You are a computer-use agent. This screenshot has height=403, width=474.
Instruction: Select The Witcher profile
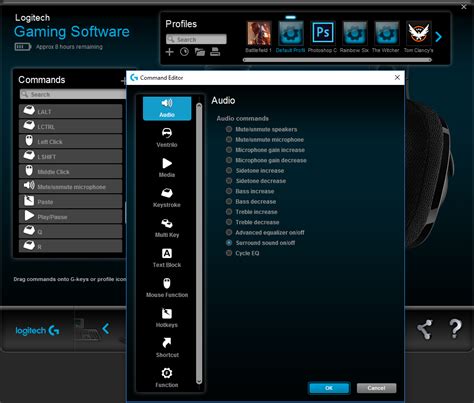pos(386,33)
